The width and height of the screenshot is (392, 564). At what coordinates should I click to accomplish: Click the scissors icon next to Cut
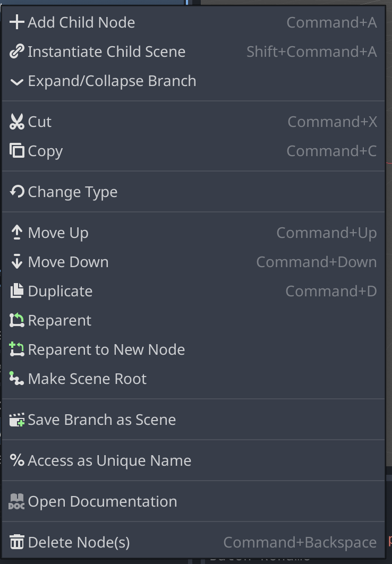pyautogui.click(x=16, y=122)
